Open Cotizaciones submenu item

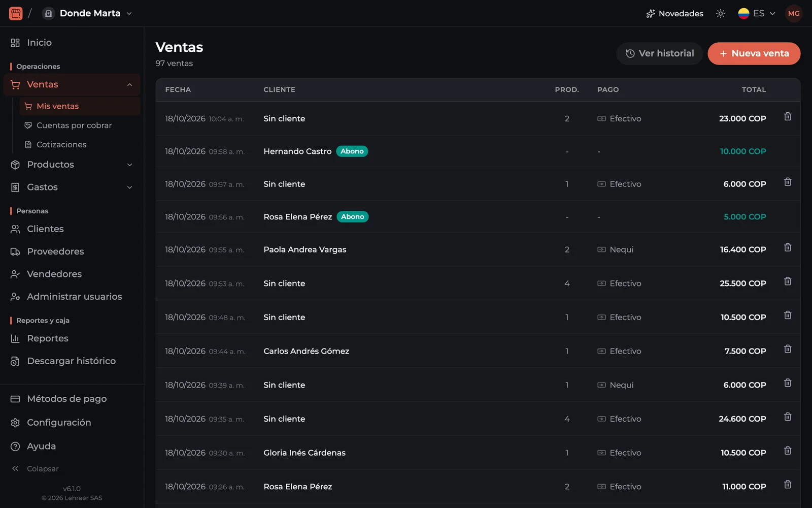[x=61, y=145]
